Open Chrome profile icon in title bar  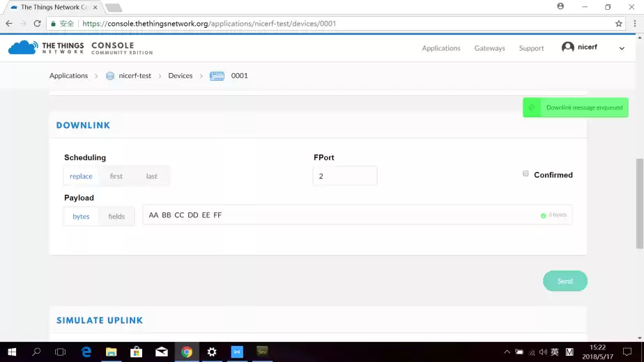click(x=560, y=6)
